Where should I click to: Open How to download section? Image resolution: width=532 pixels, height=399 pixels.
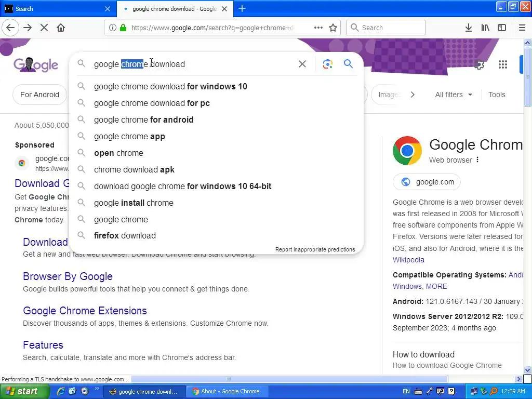pos(423,354)
